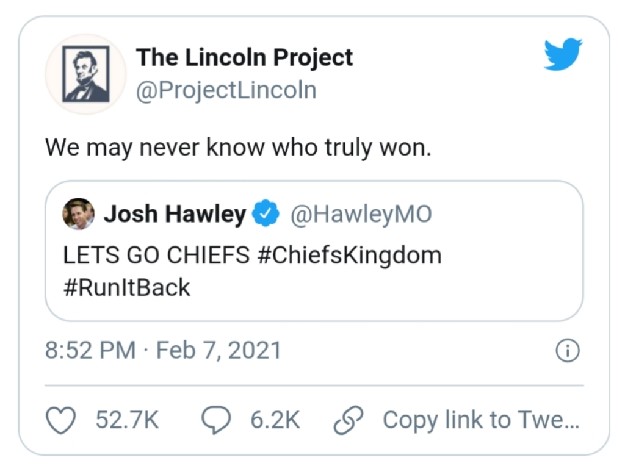Click Josh Hawley's small profile photo
625x466 pixels.
click(81, 214)
